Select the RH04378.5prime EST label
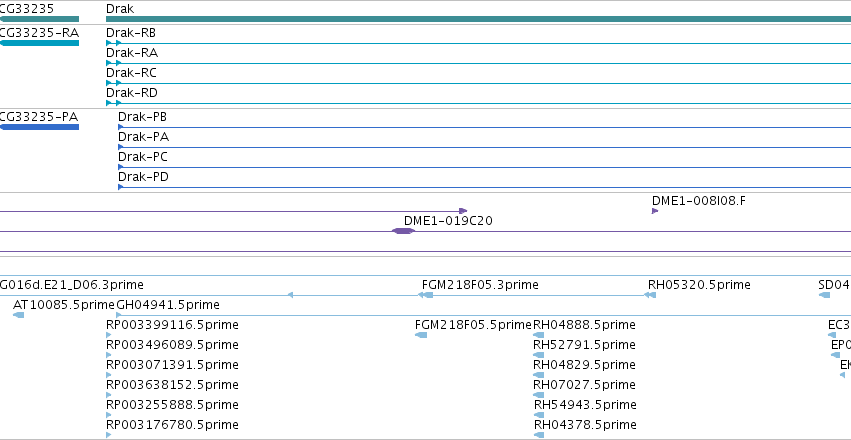This screenshot has width=851, height=440. 585,425
